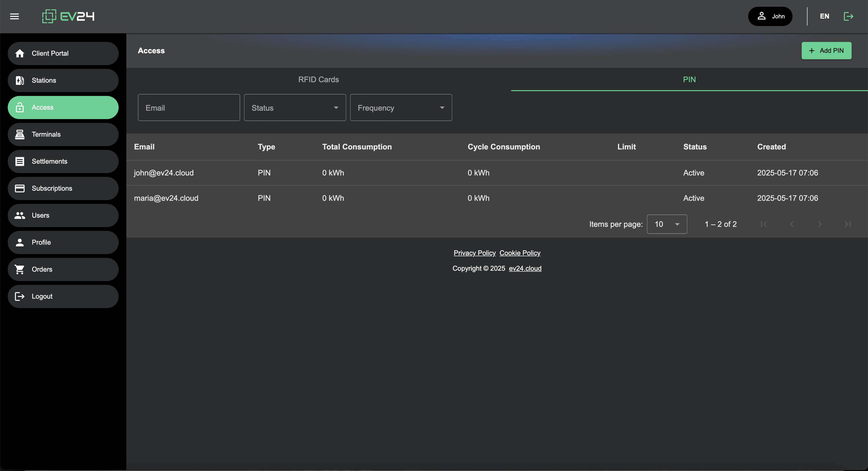This screenshot has height=471, width=868.
Task: Expand the Frequency filter dropdown
Action: click(x=401, y=108)
